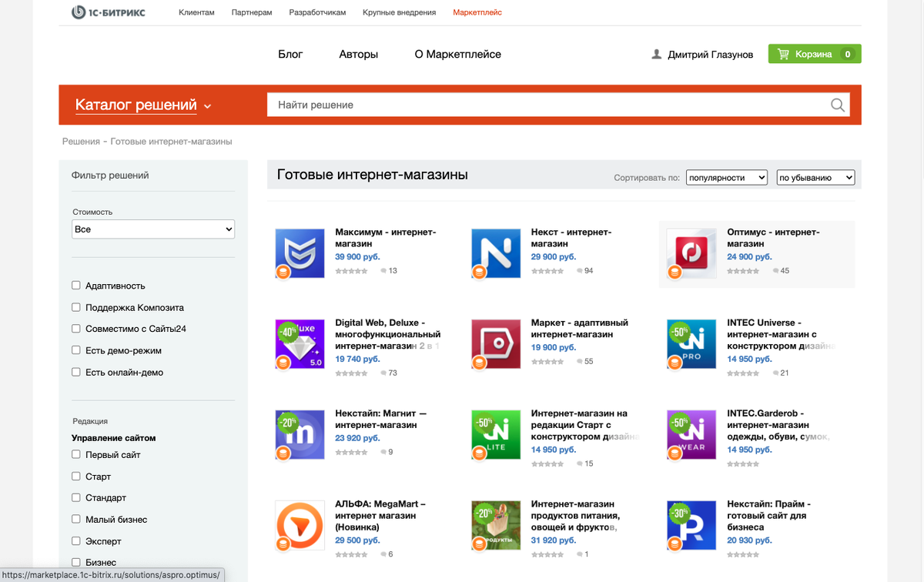Open the Клиентам top menu item

tap(196, 12)
